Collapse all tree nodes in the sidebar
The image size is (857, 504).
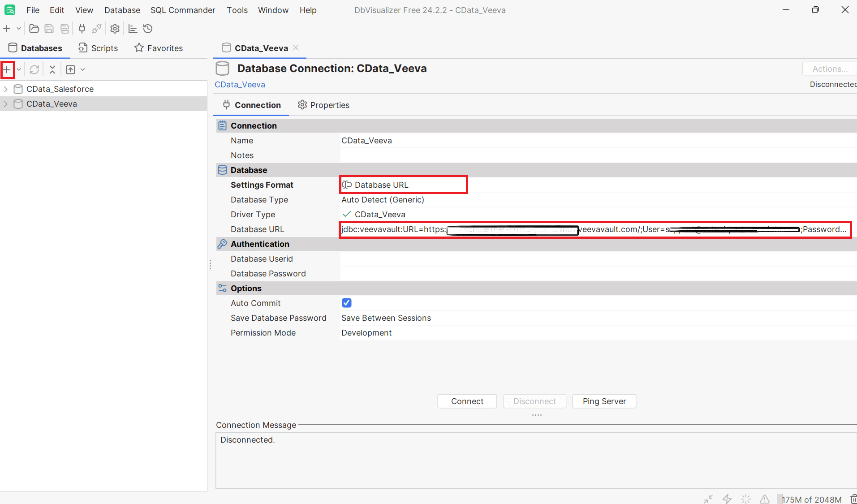[x=52, y=69]
